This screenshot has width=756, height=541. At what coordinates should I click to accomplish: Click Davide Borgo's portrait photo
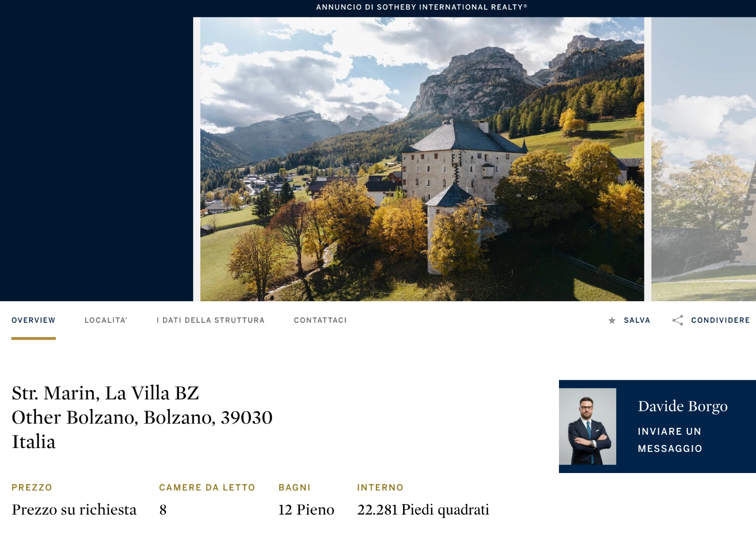tap(588, 426)
